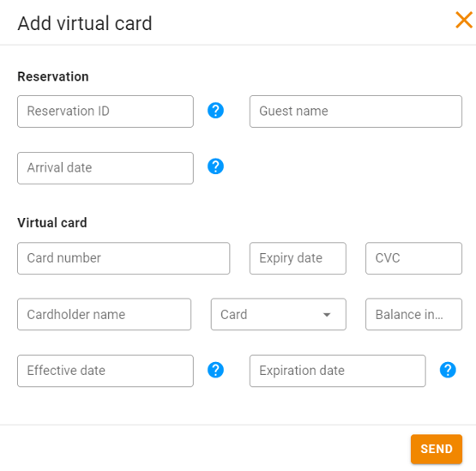Click the help icon beside Reservation ID
The width and height of the screenshot is (476, 471).
click(215, 111)
